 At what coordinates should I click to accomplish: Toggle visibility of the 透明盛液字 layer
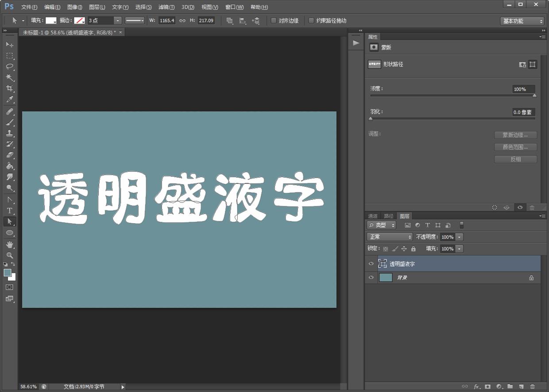371,264
